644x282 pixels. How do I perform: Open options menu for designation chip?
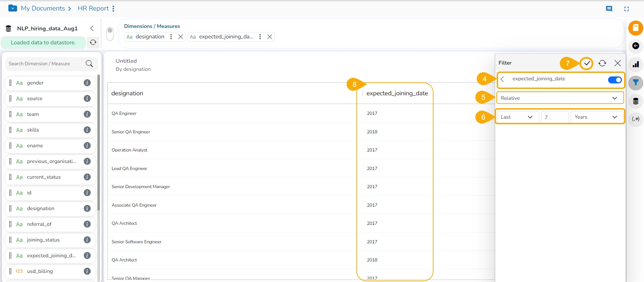(171, 37)
